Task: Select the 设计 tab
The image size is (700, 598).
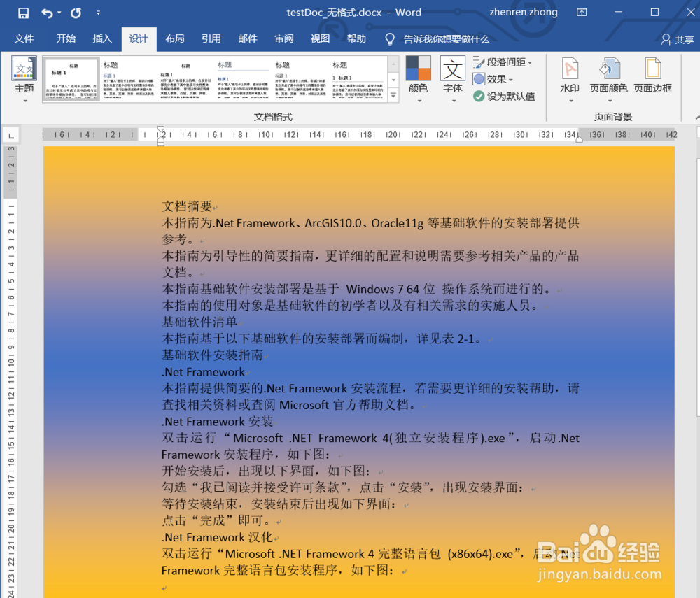Action: pyautogui.click(x=139, y=38)
